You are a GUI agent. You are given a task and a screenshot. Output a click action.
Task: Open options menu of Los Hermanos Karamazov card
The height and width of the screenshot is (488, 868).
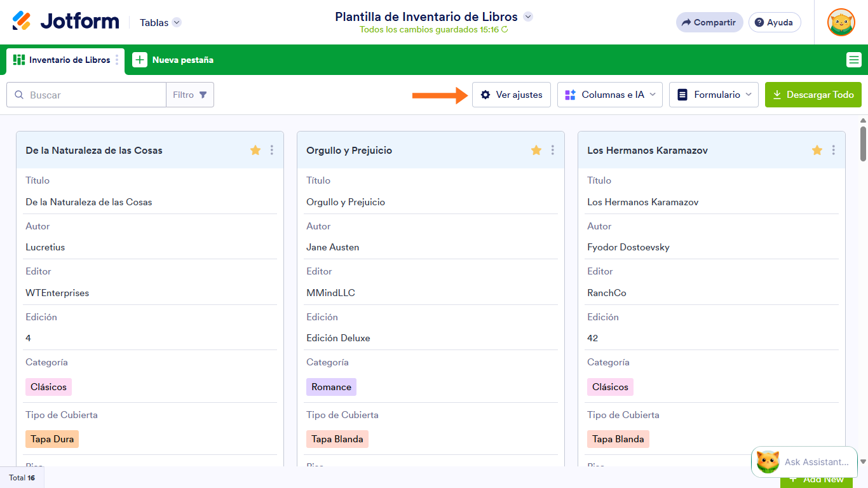click(834, 150)
